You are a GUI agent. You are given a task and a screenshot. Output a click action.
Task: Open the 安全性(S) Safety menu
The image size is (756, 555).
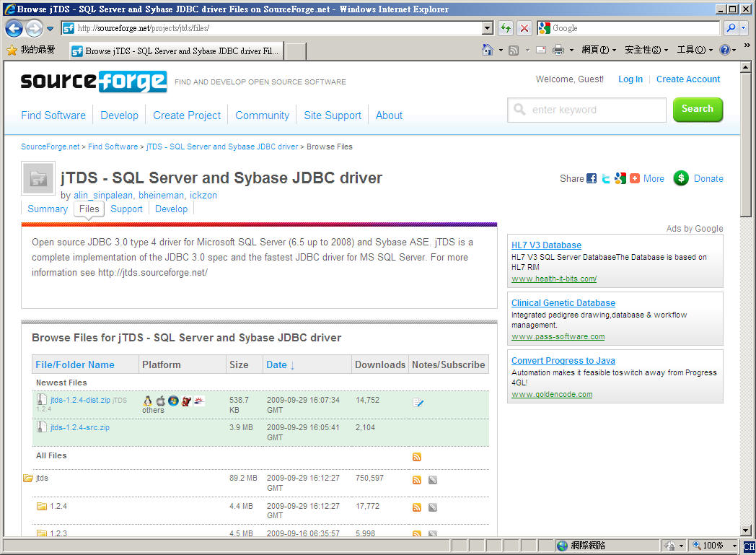[646, 50]
